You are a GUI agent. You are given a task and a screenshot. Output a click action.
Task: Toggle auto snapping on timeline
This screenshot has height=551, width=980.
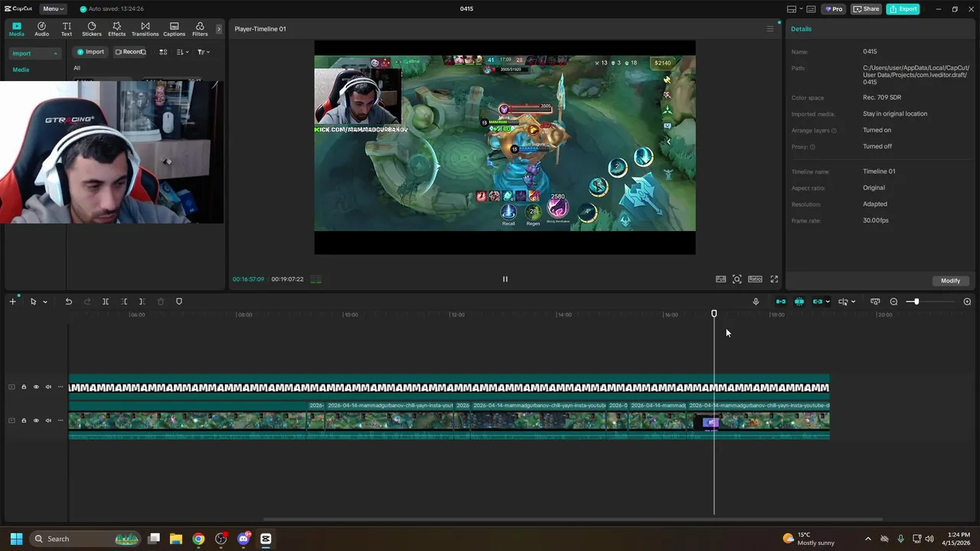pyautogui.click(x=799, y=302)
